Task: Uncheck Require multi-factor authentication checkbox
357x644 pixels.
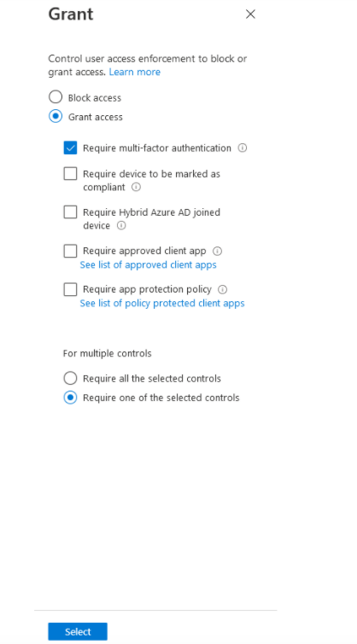Action: click(70, 148)
